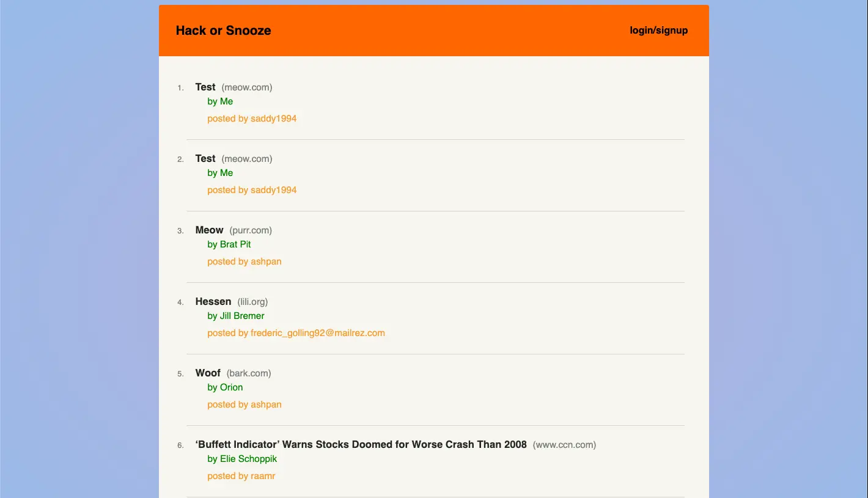Click 'by Me' author in story 1
This screenshot has width=868, height=498.
click(220, 101)
